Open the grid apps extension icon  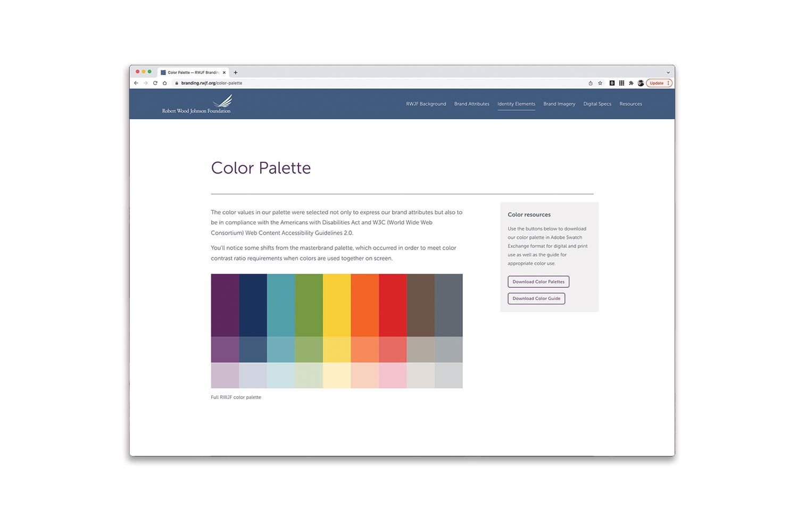[x=621, y=83]
